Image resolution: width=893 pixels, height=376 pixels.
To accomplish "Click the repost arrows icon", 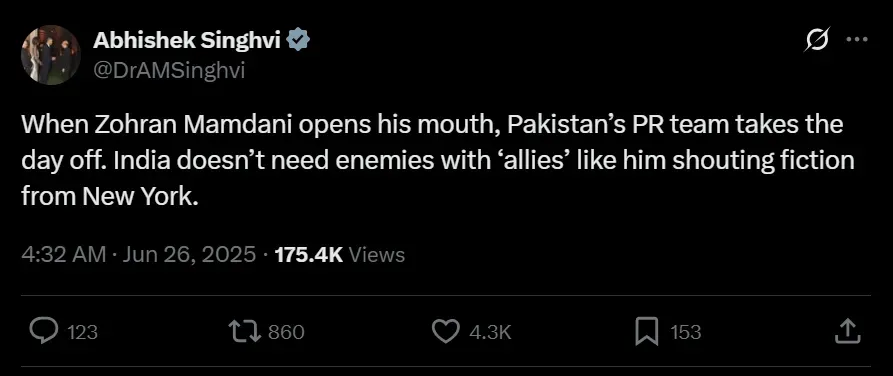I will 244,331.
